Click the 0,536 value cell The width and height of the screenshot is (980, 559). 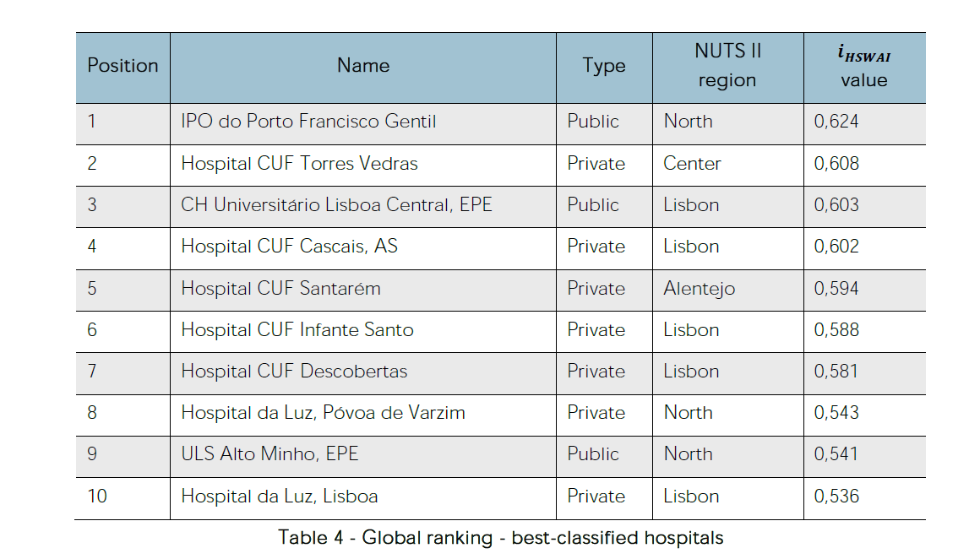coord(836,496)
